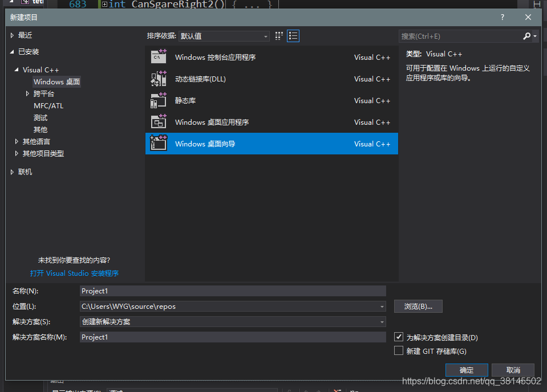This screenshot has width=547, height=392.
Task: Expand the 跨平台 tree node
Action: pos(27,93)
